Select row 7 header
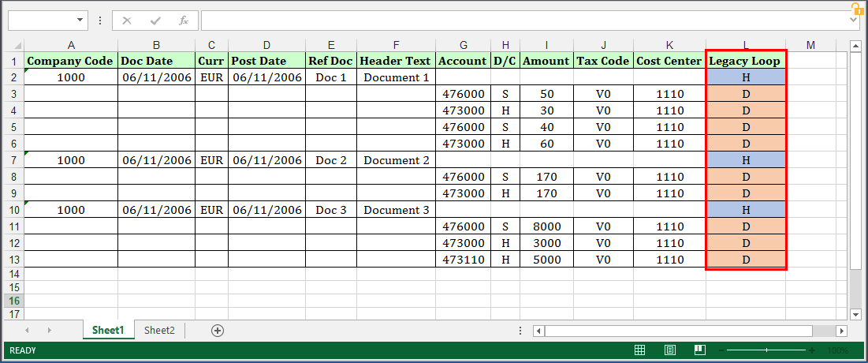This screenshot has height=363, width=868. tap(13, 160)
